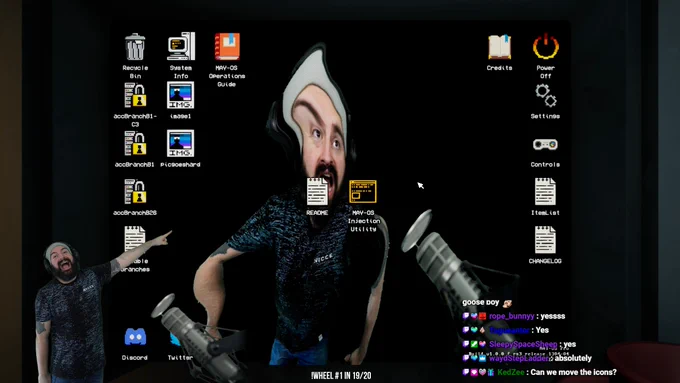Open the ItemList document icon
680x383 pixels.
[545, 191]
